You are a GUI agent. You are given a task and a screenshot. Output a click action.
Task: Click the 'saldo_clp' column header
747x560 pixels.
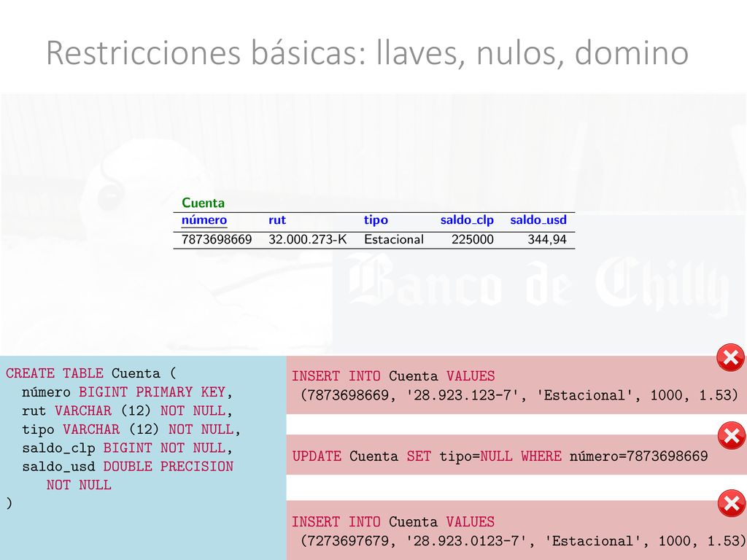467,220
